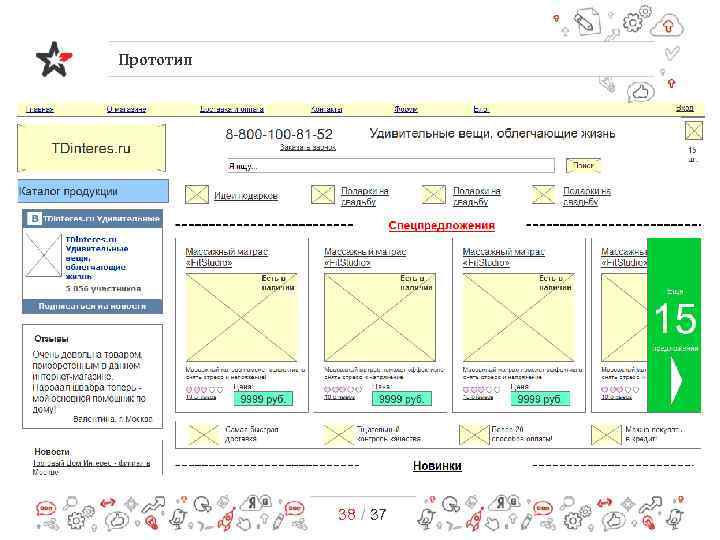Image resolution: width=720 pixels, height=540 pixels.
Task: Click the Идеи подарков placeholder icon
Action: (x=197, y=195)
